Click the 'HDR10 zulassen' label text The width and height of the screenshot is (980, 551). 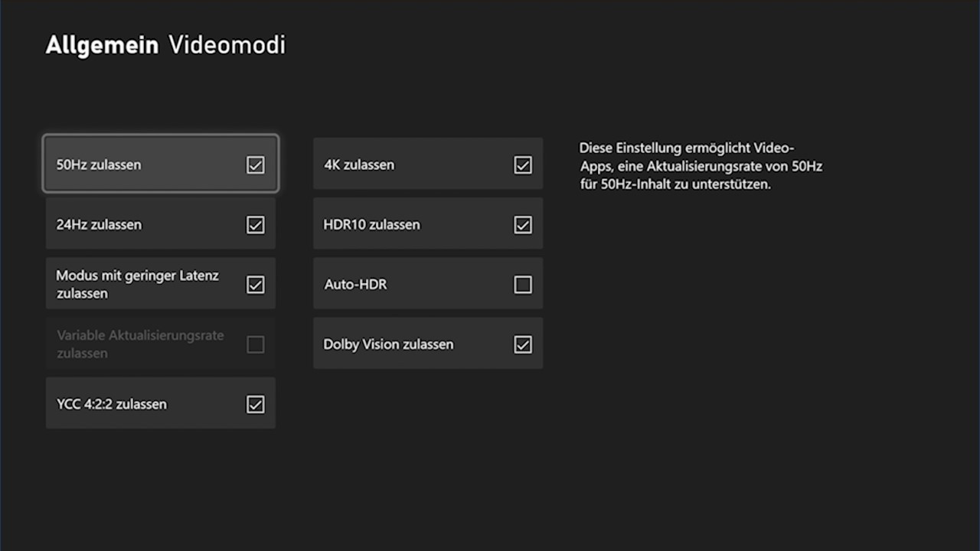click(x=372, y=225)
